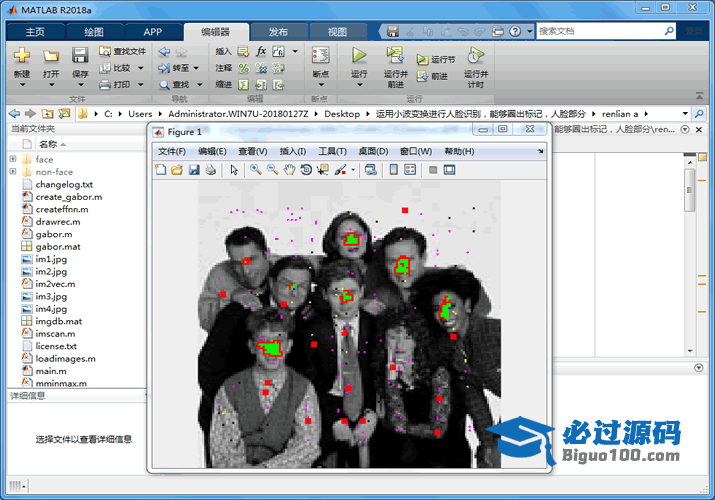
Task: Switch to the 绘图 (Plots) ribbon tab
Action: pos(93,32)
